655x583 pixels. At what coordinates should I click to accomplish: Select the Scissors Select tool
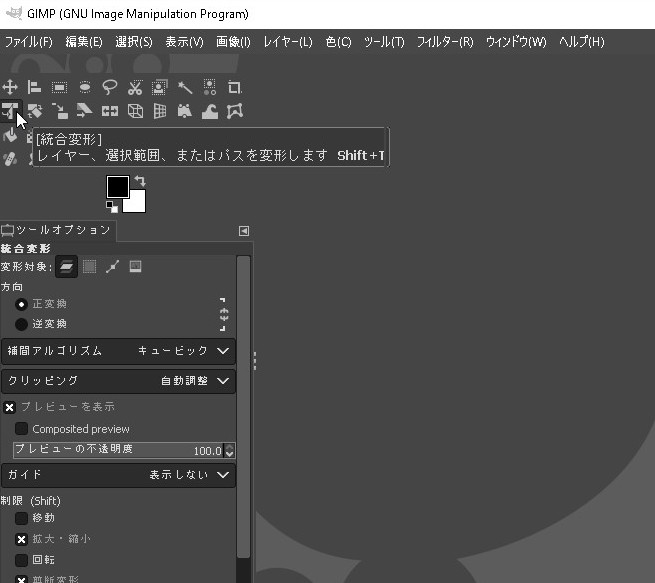point(135,87)
